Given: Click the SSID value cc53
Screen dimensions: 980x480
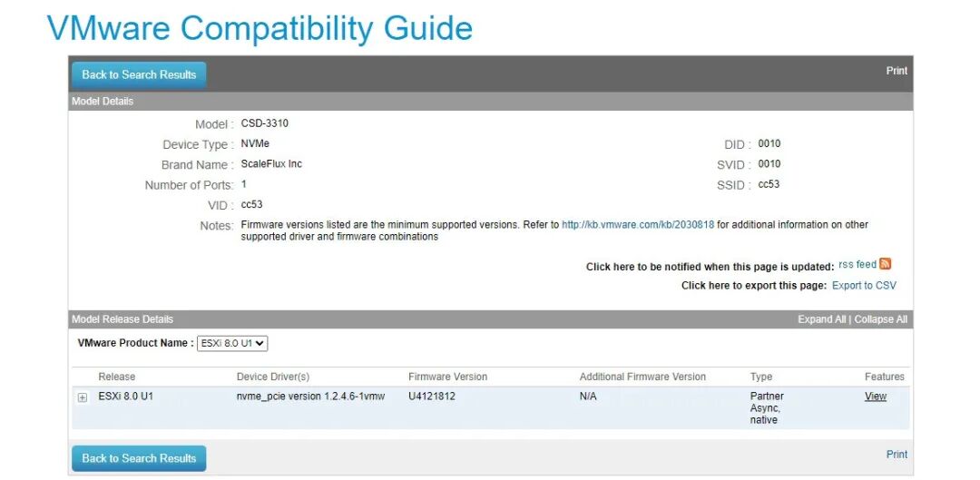Looking at the screenshot, I should coord(769,184).
